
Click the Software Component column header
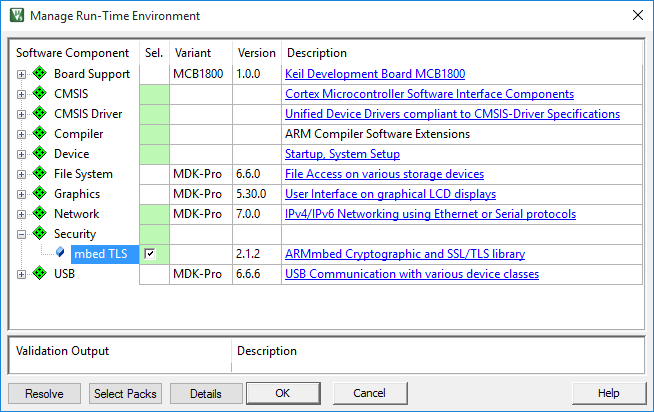[73, 53]
